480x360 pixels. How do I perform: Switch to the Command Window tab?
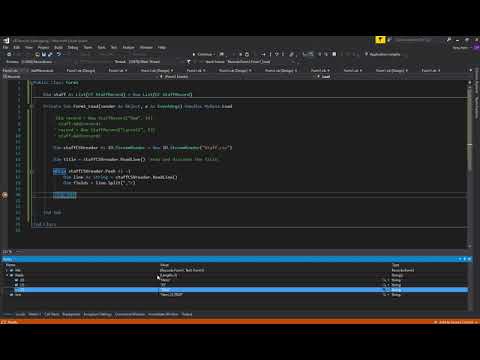130,314
